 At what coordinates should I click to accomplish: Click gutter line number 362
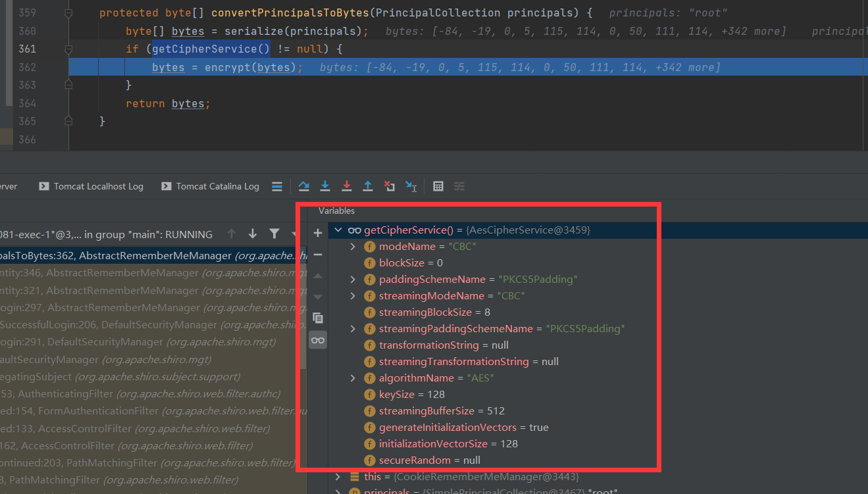pyautogui.click(x=28, y=67)
